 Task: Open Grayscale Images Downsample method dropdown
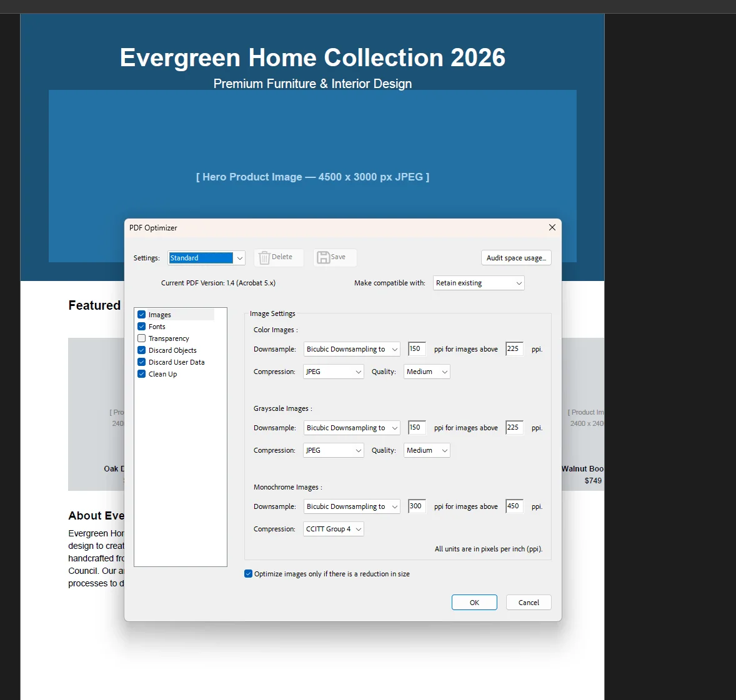click(x=352, y=428)
